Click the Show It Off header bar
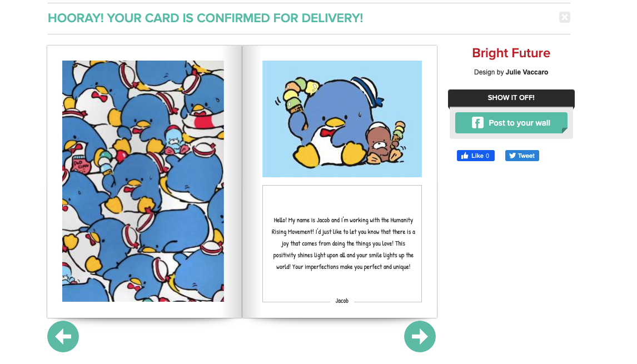 [x=511, y=98]
